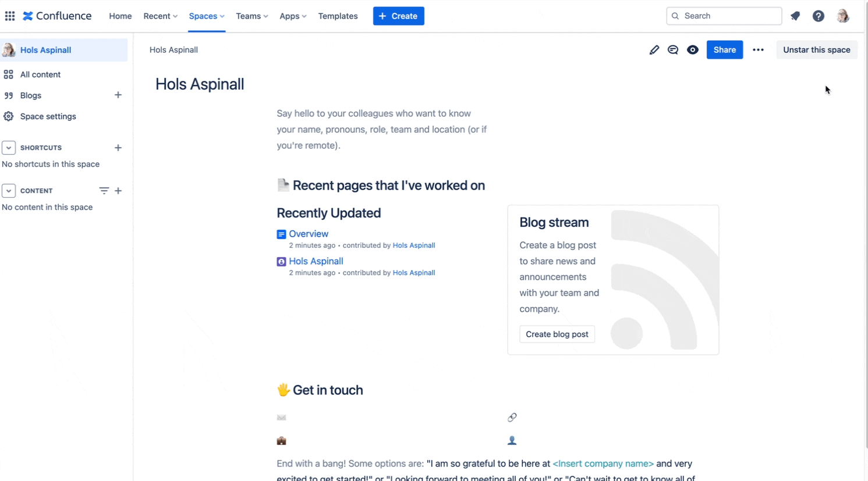Open the content filter icon
Viewport: 868px width, 481px height.
(x=104, y=191)
